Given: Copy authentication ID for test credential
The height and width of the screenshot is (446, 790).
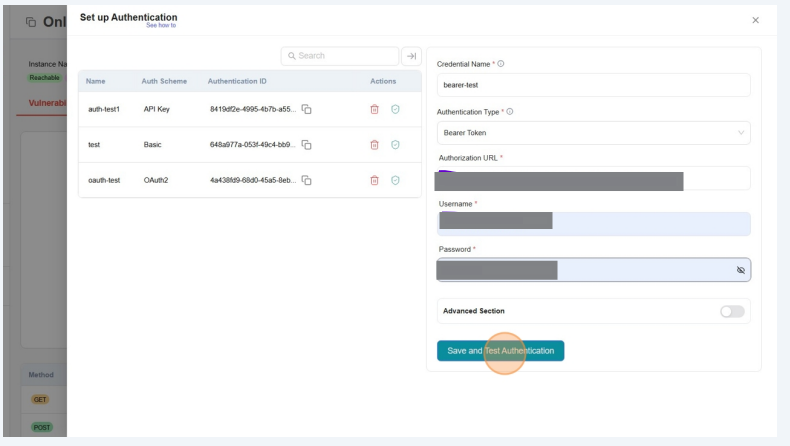Looking at the screenshot, I should (x=307, y=145).
